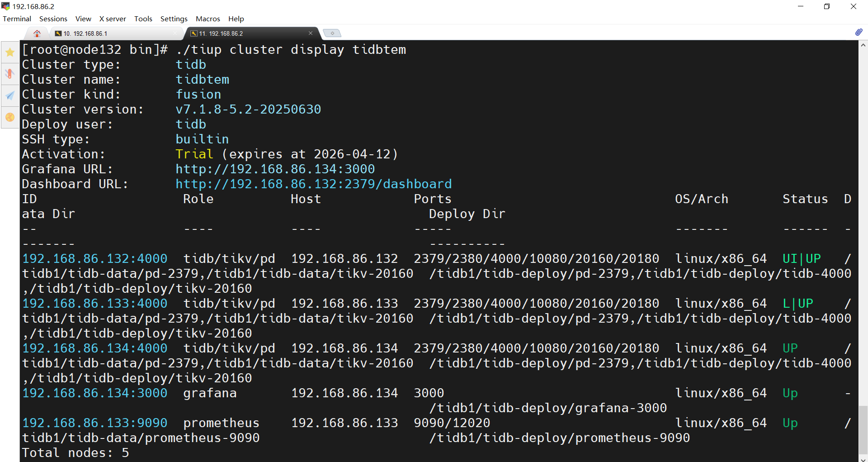868x462 pixels.
Task: Click the new tab plus button
Action: point(332,33)
